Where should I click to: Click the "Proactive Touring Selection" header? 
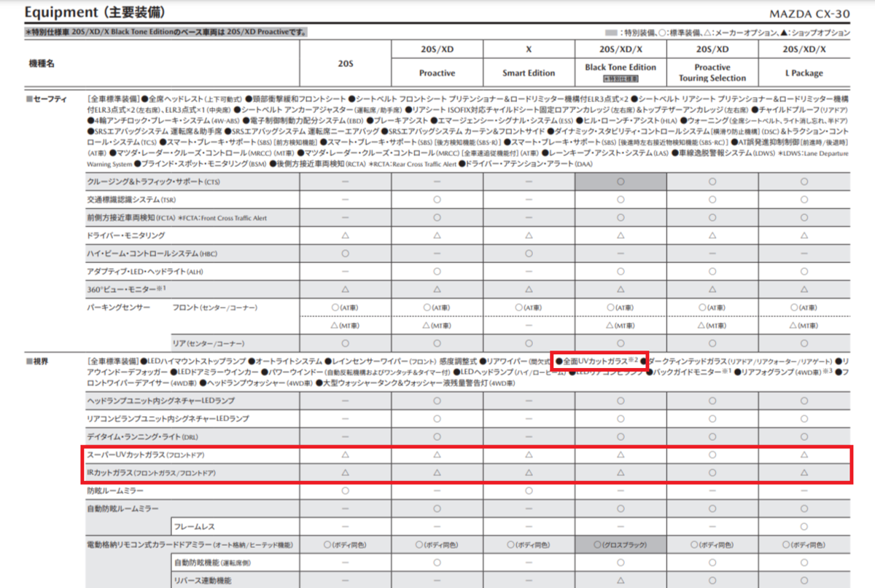[x=712, y=72]
